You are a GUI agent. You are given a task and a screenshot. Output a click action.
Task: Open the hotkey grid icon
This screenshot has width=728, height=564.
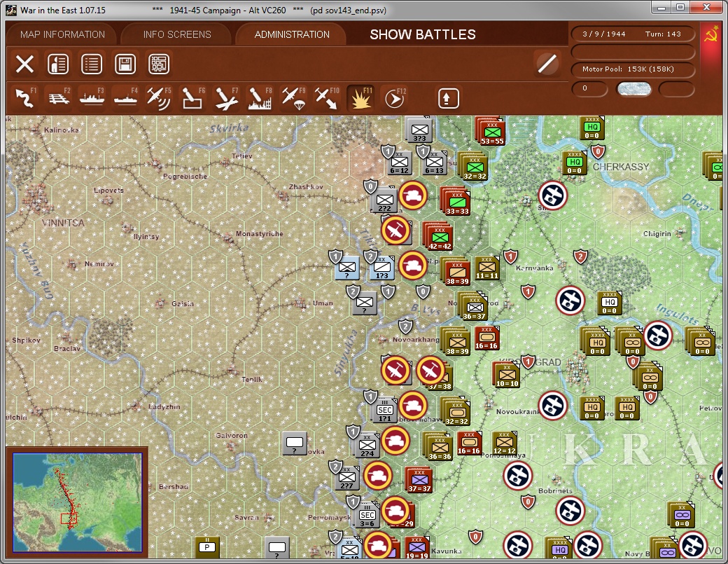coord(159,64)
